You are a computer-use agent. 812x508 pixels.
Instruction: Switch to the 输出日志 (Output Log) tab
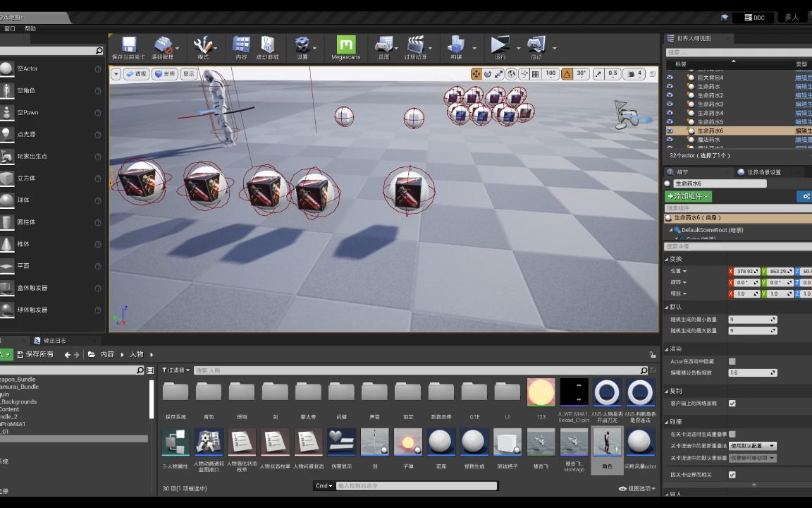[54, 341]
